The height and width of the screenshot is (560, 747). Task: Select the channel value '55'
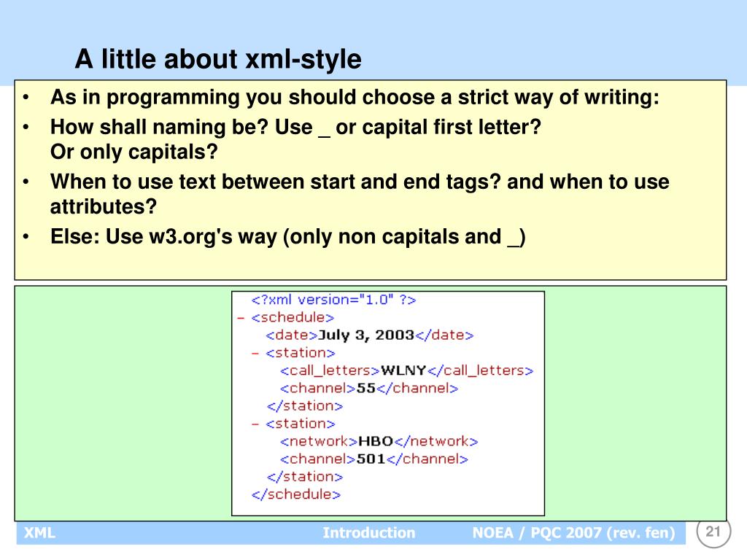click(366, 388)
